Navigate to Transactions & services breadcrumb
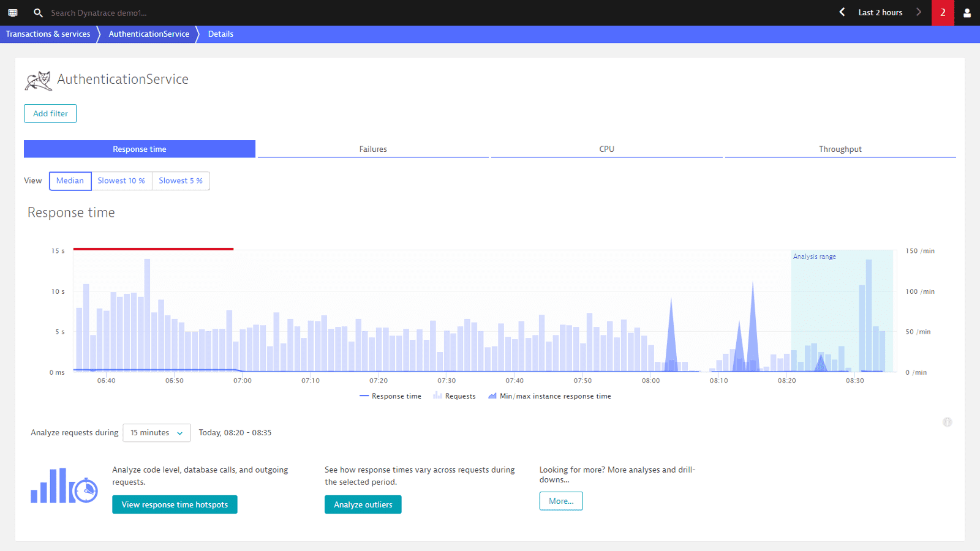This screenshot has width=980, height=551. (48, 34)
